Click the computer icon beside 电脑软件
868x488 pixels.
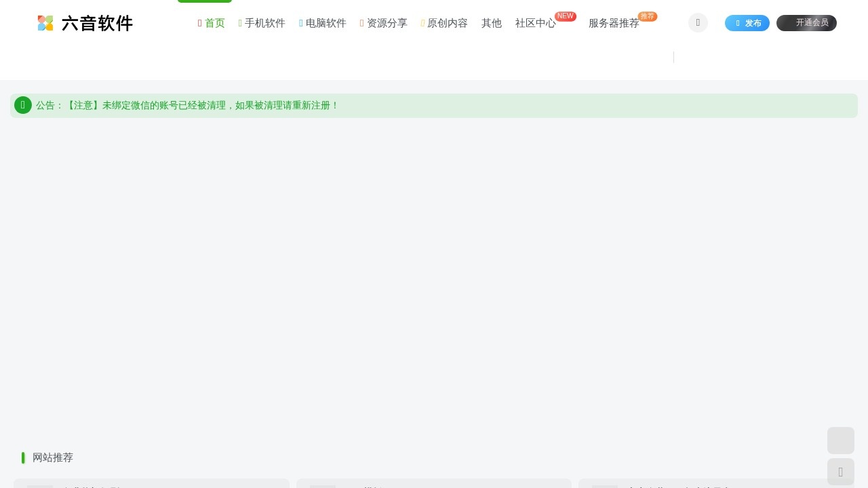(301, 23)
